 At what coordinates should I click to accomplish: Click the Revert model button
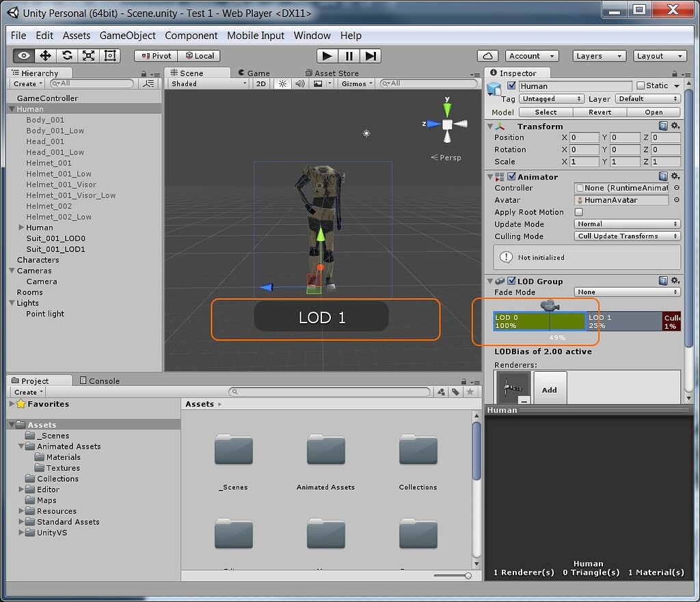tap(600, 112)
